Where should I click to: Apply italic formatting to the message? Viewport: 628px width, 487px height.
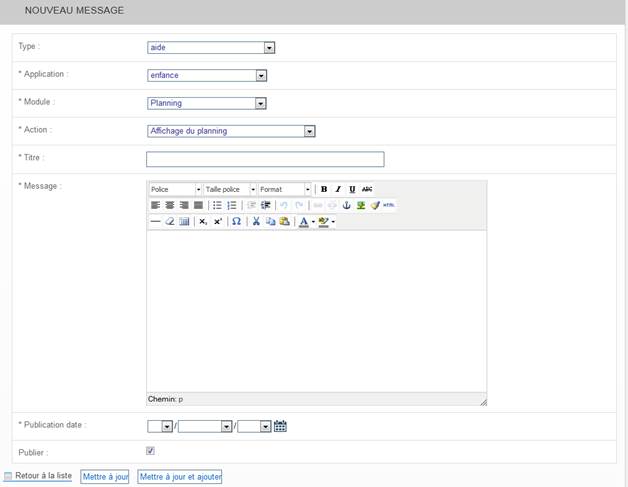[338, 189]
